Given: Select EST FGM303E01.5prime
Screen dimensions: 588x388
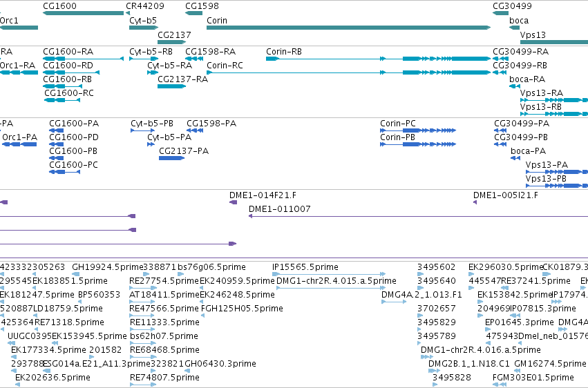Looking at the screenshot, I should point(500,385).
